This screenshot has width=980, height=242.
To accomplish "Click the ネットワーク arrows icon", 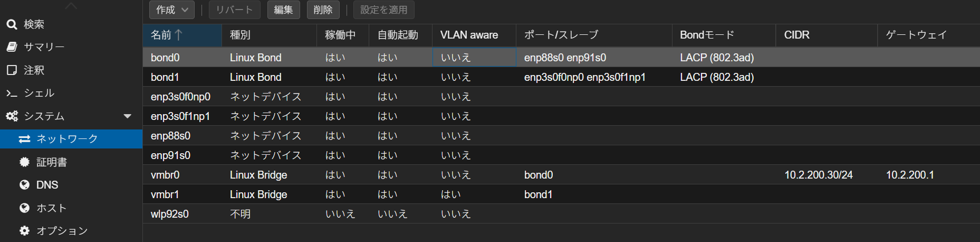I will coord(24,139).
